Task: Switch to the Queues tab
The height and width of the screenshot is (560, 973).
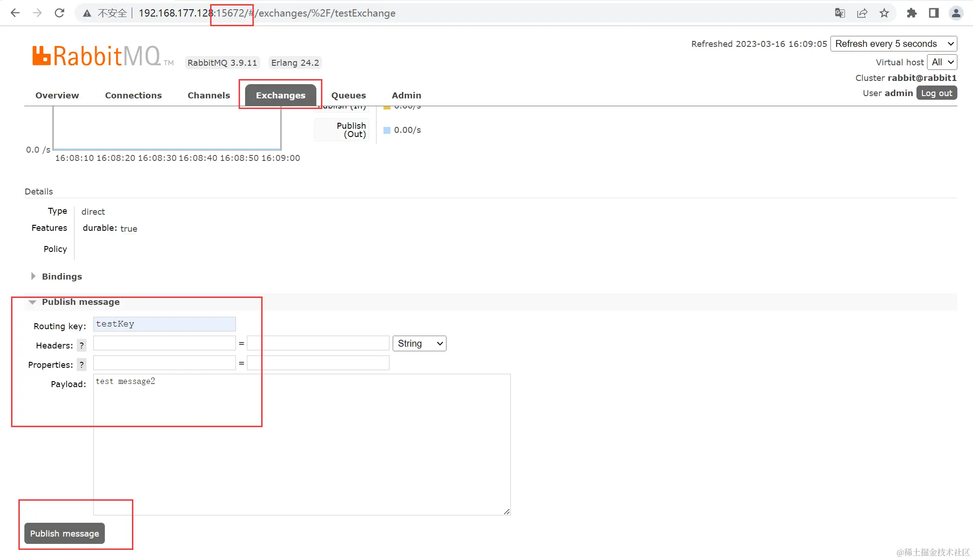Action: coord(349,95)
